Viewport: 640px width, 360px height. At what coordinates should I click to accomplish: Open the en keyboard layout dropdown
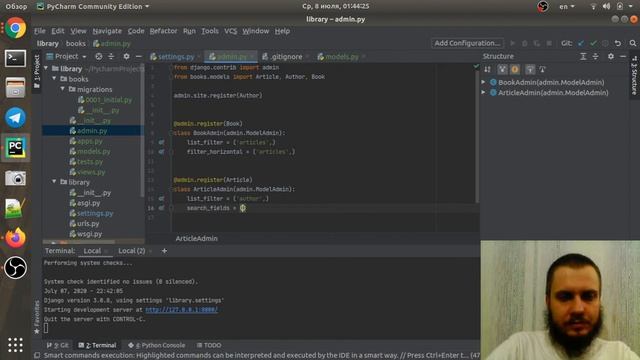pos(567,7)
